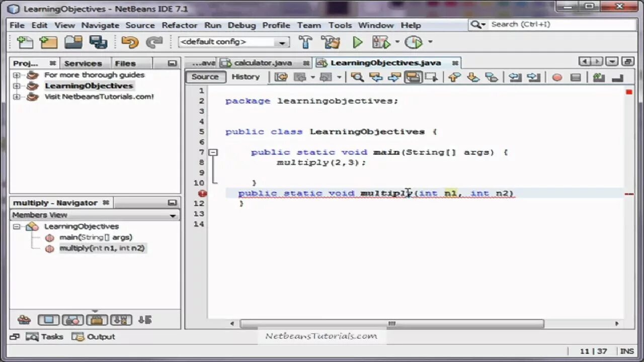Click the Find Previous Occurrence icon
The height and width of the screenshot is (362, 644).
pyautogui.click(x=376, y=77)
